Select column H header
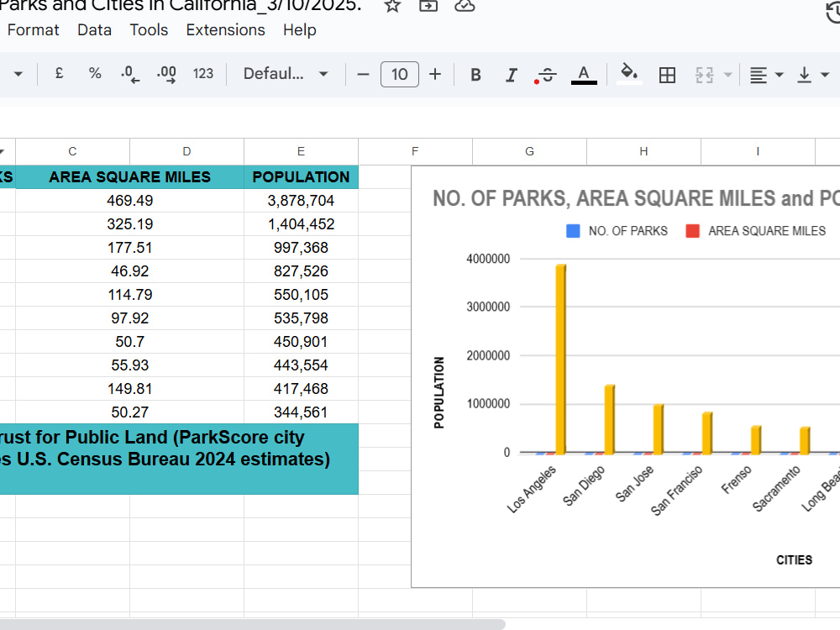Viewport: 840px width, 630px height. coord(643,151)
